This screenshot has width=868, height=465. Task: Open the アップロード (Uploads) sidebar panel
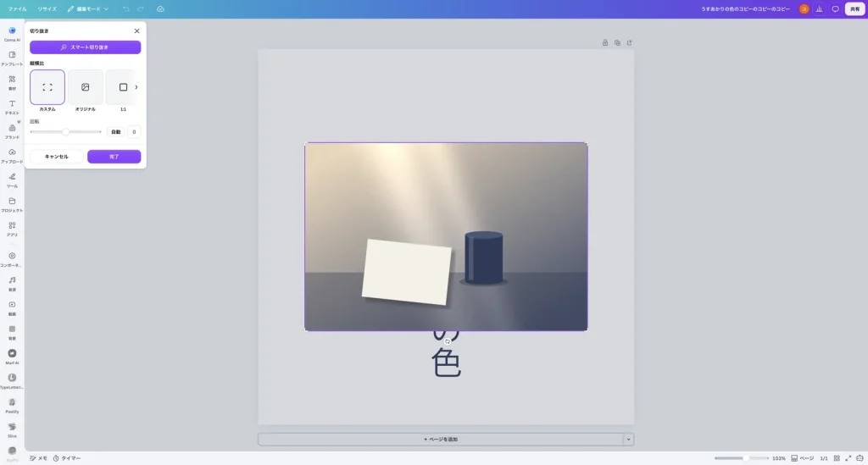(x=12, y=155)
